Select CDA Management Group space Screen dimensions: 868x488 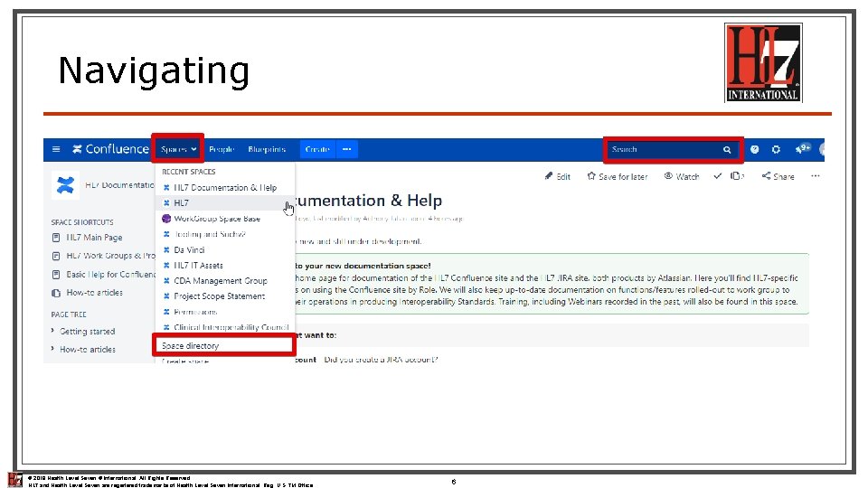(x=225, y=280)
